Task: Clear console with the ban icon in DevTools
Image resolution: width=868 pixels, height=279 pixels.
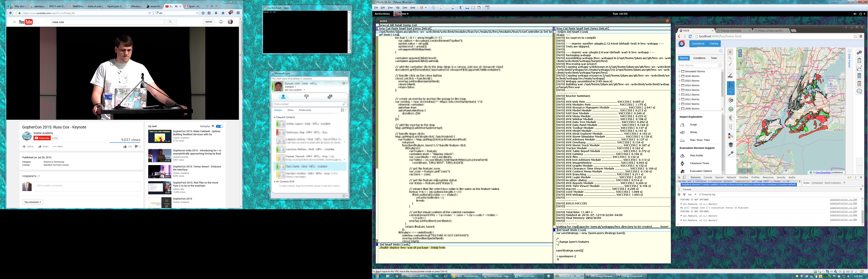Action: pyautogui.click(x=679, y=194)
